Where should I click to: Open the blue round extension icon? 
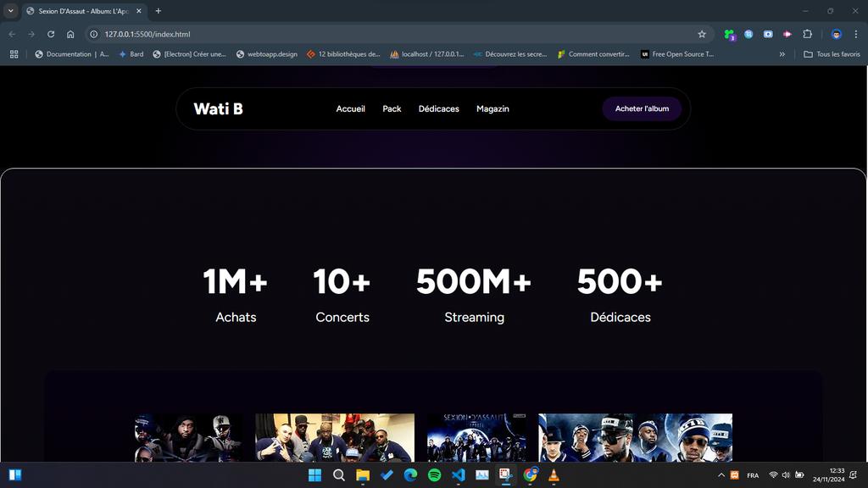coord(748,34)
